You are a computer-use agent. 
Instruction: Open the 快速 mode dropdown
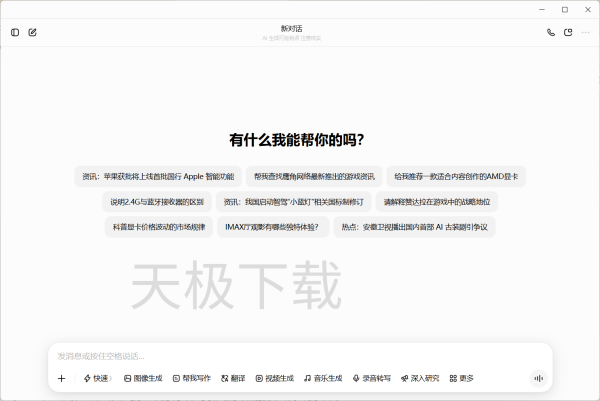98,378
